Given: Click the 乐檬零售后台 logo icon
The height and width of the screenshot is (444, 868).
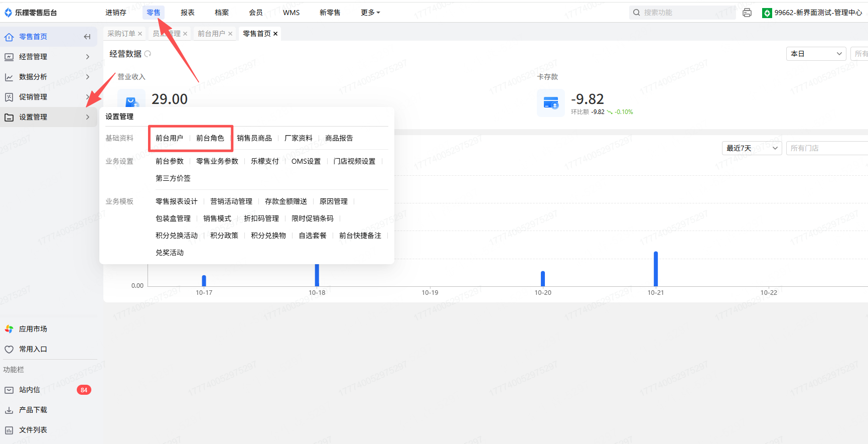Looking at the screenshot, I should 8,13.
